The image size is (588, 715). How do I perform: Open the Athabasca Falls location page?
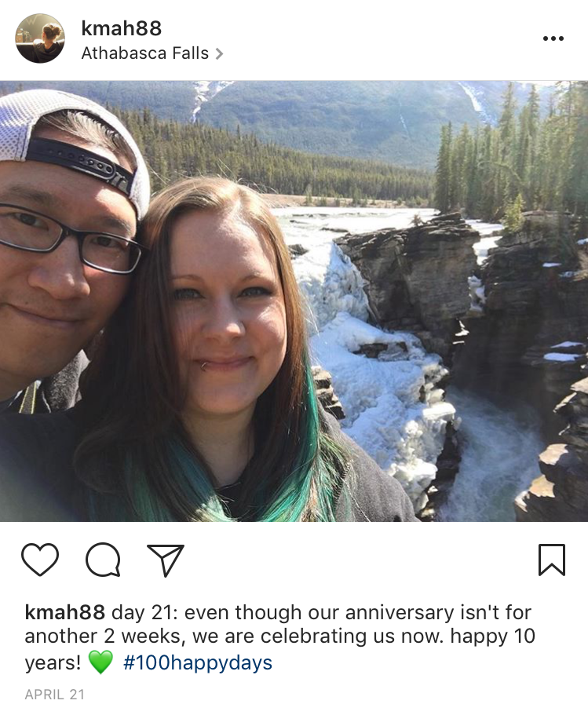click(x=145, y=53)
